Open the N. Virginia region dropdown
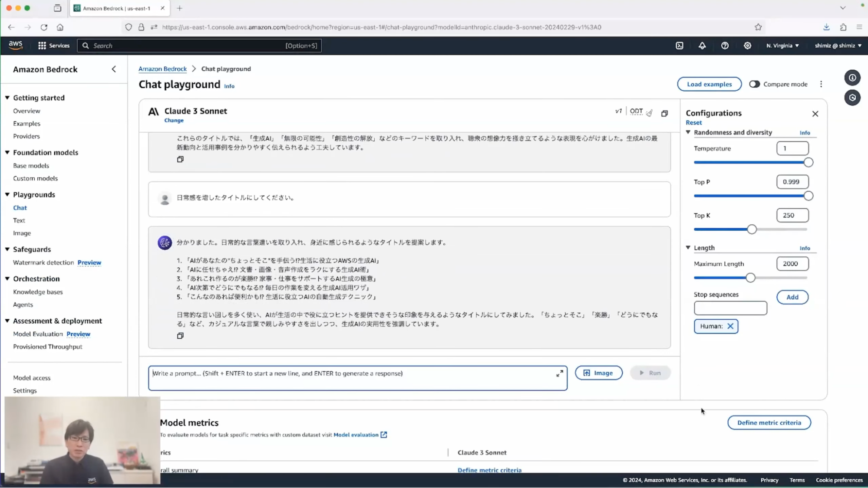The image size is (868, 488). 782,46
